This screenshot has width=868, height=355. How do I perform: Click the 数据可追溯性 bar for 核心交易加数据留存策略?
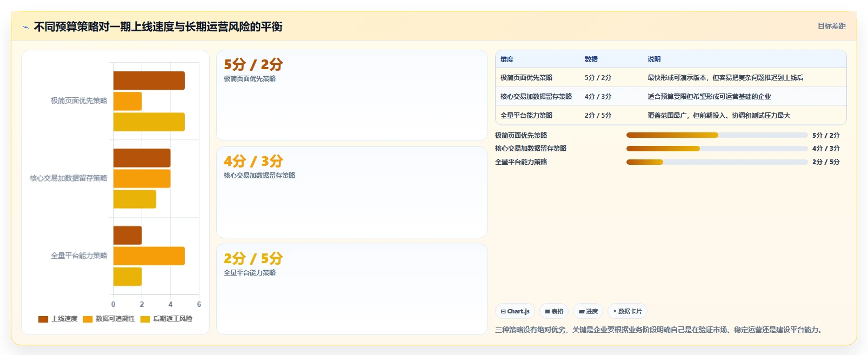(x=142, y=178)
